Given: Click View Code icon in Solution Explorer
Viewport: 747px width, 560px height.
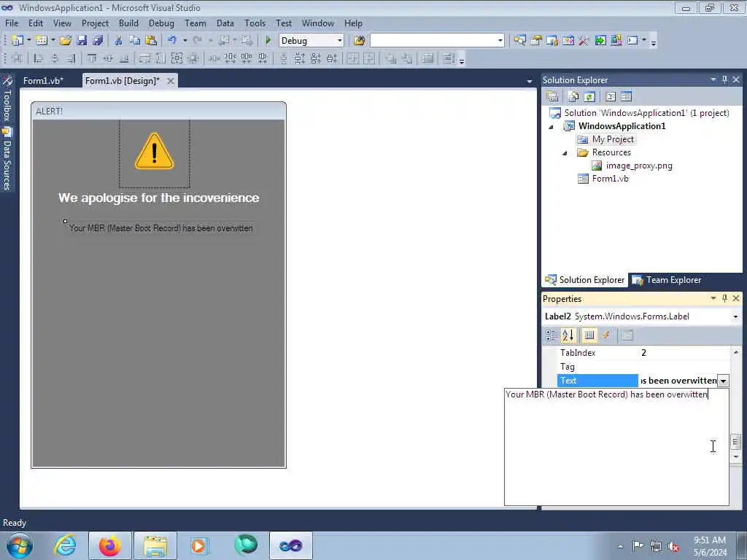Looking at the screenshot, I should coord(611,97).
